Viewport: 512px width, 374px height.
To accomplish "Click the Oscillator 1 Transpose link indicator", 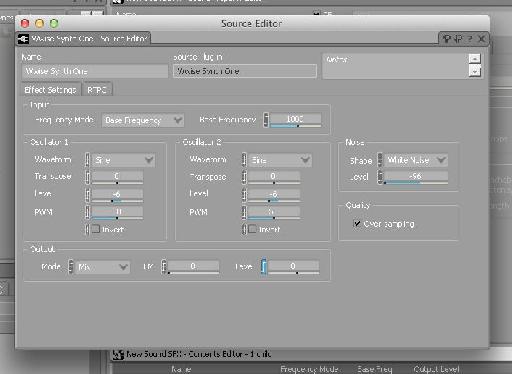I will (x=87, y=177).
